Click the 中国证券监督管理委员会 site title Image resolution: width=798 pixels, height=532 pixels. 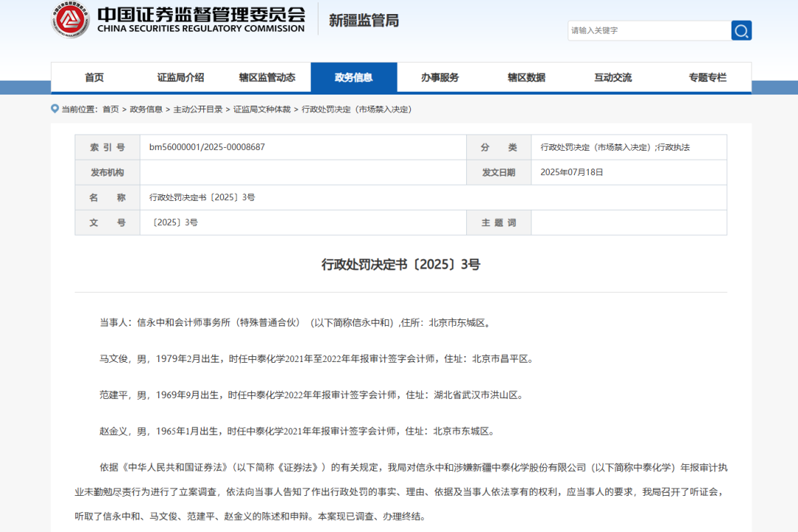click(201, 18)
